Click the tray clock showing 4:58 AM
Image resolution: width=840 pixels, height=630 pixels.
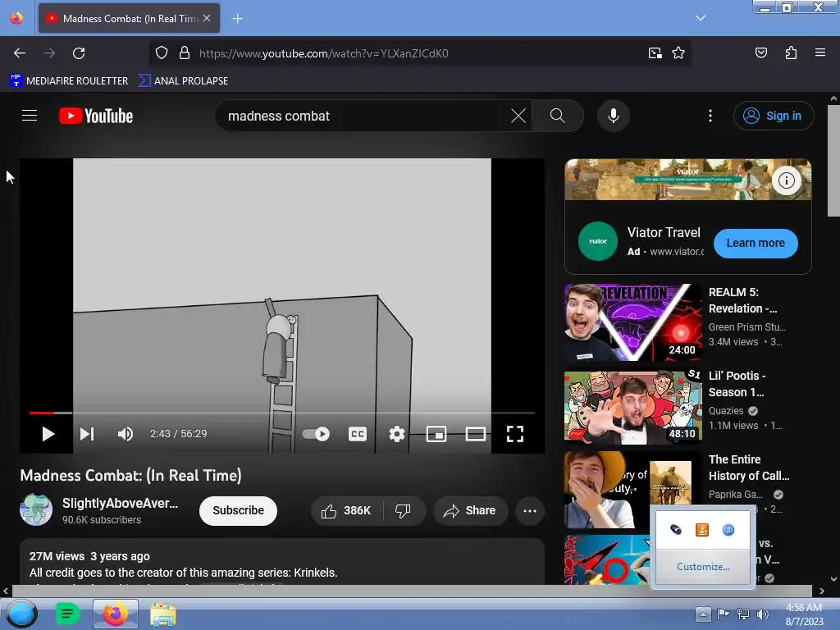(804, 608)
